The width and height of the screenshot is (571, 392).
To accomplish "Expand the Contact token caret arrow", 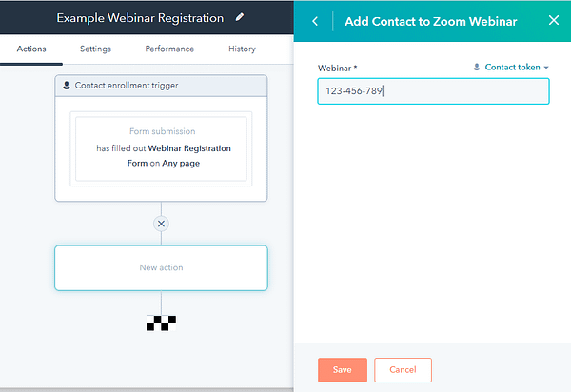I will point(546,68).
